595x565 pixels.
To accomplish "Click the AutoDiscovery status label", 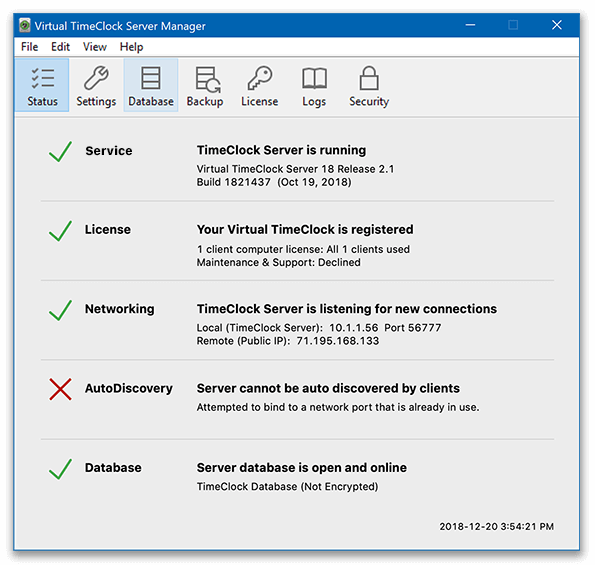I will (x=129, y=388).
